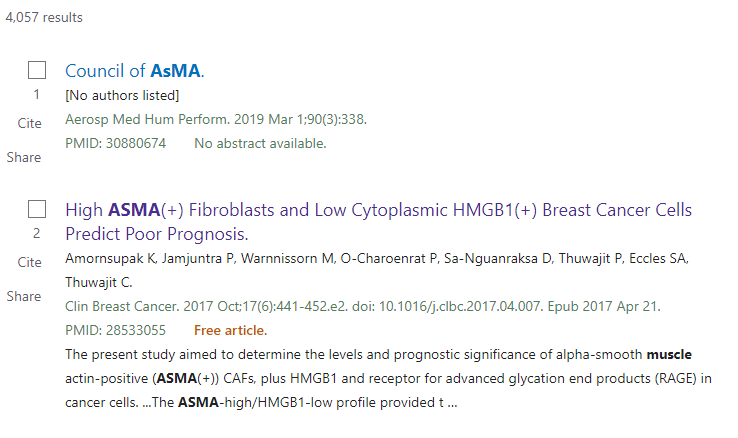Image resolution: width=738 pixels, height=438 pixels.
Task: Click result number 1 beside the first entry
Action: pos(37,95)
